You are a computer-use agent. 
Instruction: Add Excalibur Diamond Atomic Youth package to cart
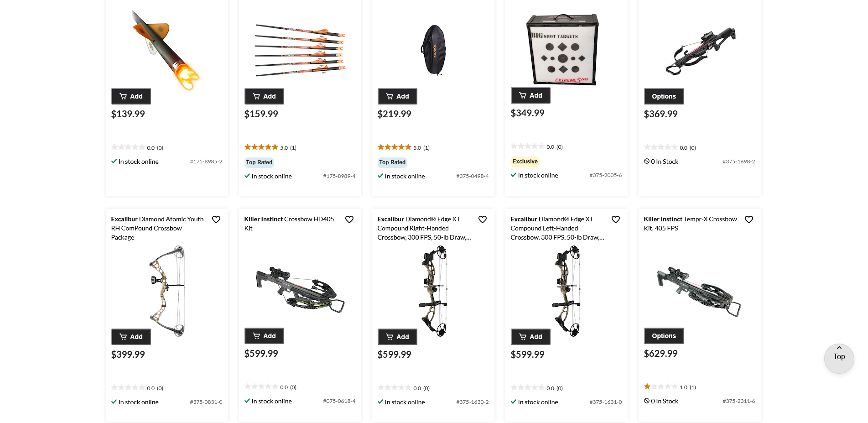[x=131, y=337]
